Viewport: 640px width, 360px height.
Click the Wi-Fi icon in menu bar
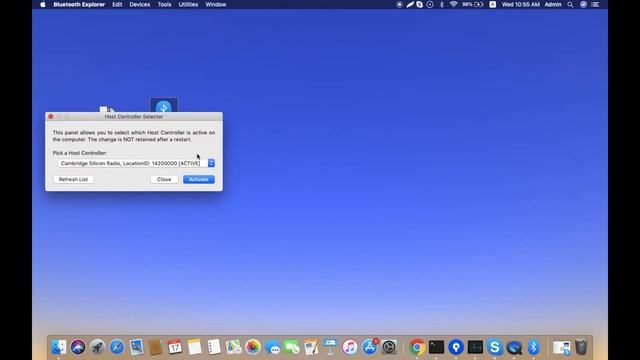453,4
